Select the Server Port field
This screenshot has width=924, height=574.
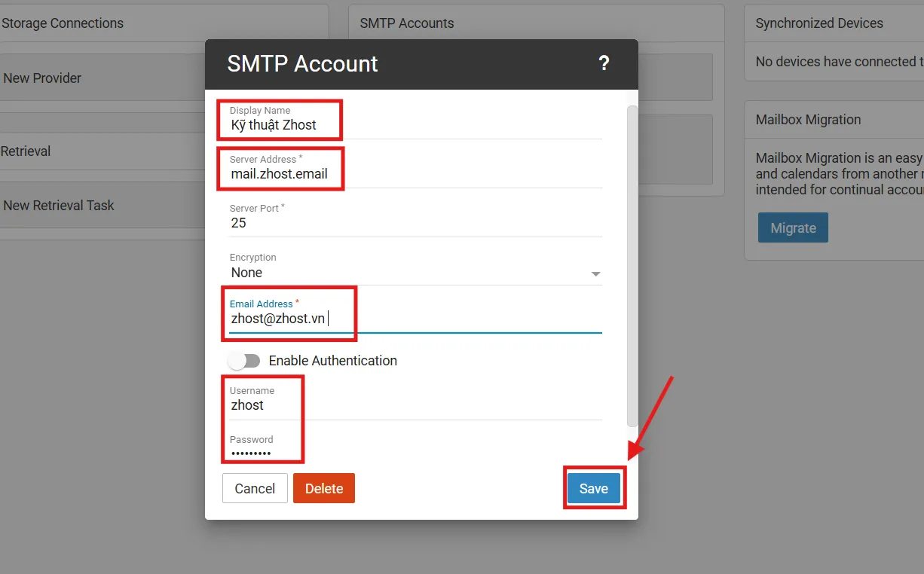coord(415,223)
